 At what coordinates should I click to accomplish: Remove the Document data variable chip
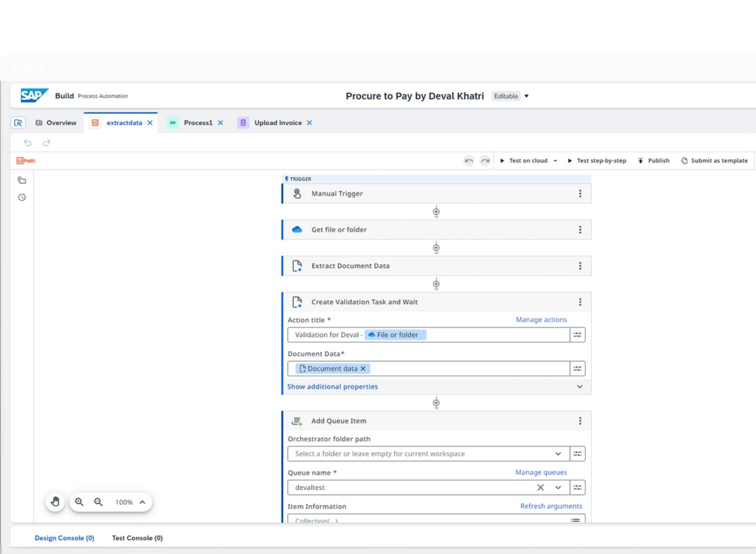pyautogui.click(x=363, y=369)
